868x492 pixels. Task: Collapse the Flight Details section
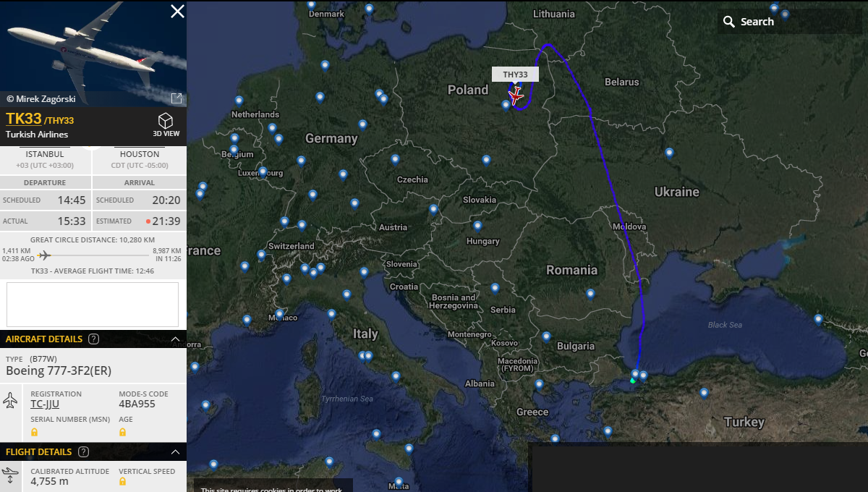pyautogui.click(x=175, y=451)
